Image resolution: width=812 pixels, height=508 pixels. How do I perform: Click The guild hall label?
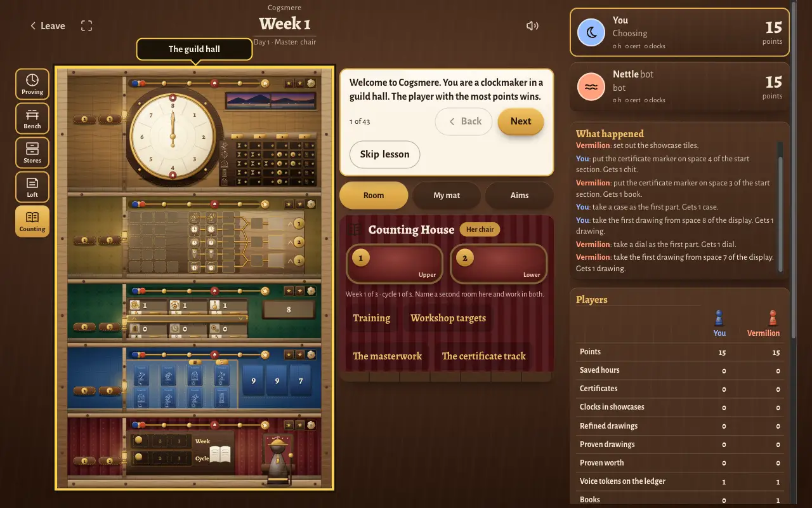pyautogui.click(x=194, y=49)
